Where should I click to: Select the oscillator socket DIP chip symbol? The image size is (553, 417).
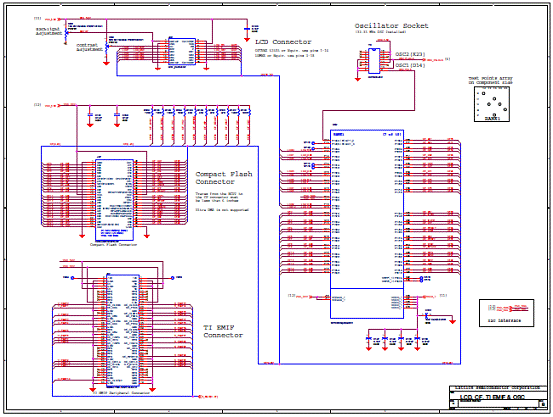(x=374, y=61)
